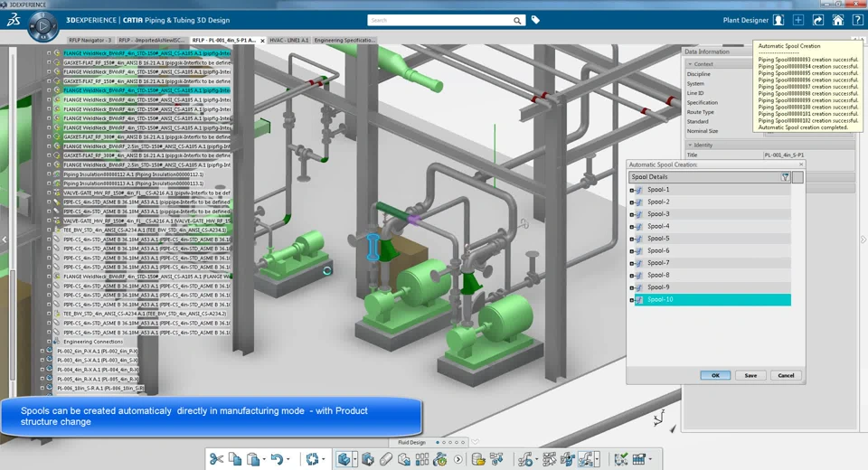868x470 pixels.
Task: Switch to Engineering Specification tab
Action: pyautogui.click(x=344, y=41)
